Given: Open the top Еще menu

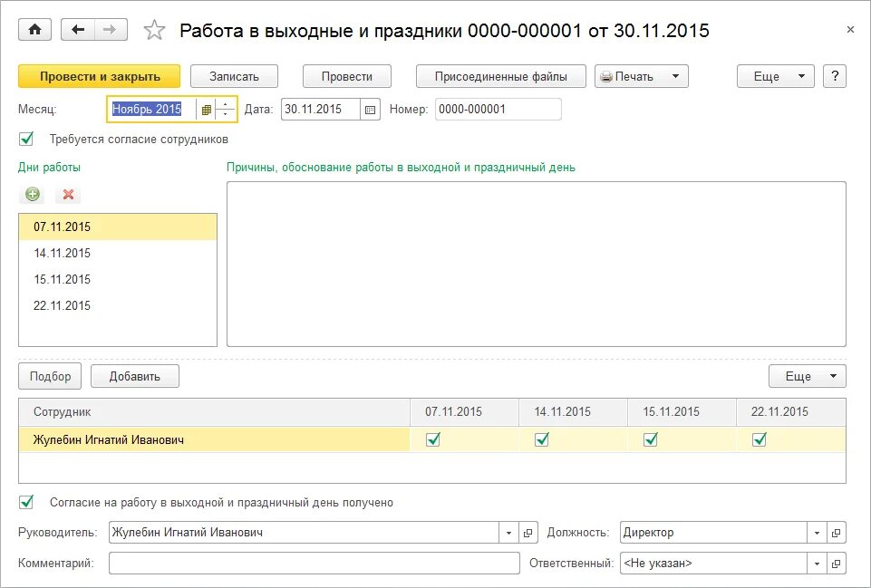Looking at the screenshot, I should 776,76.
